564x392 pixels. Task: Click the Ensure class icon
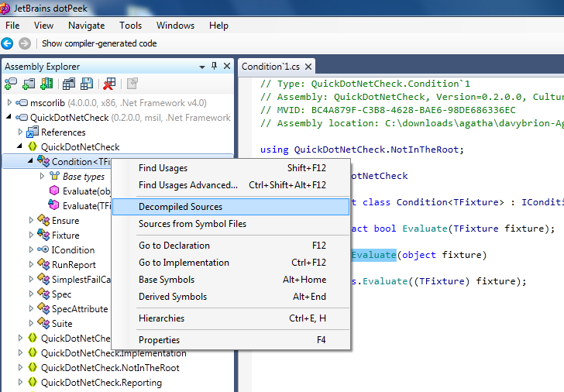(43, 220)
